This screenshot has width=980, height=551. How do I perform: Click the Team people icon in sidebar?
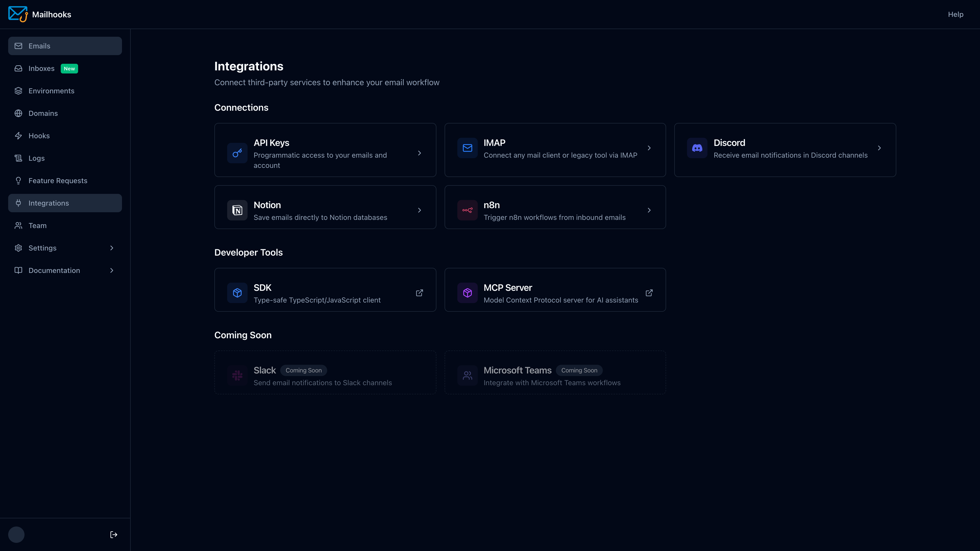[18, 226]
